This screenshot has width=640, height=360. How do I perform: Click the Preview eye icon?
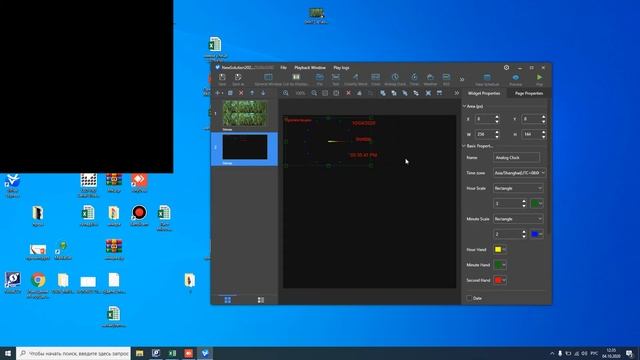click(516, 78)
